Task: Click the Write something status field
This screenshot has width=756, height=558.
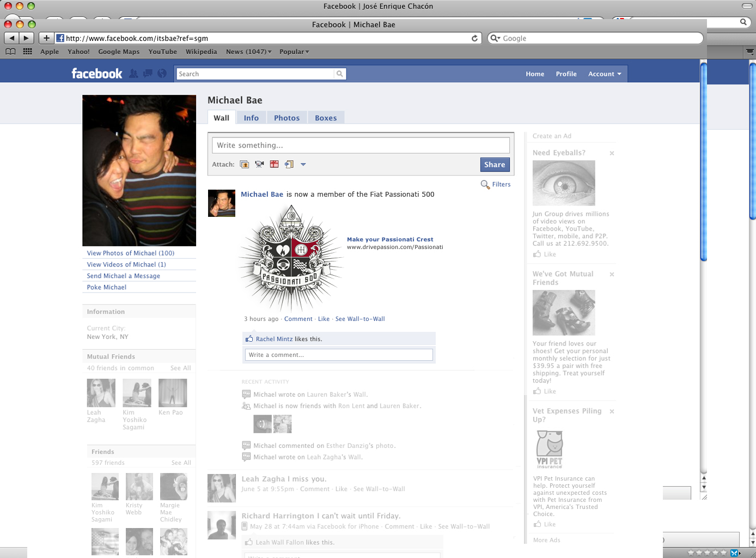Action: tap(361, 145)
